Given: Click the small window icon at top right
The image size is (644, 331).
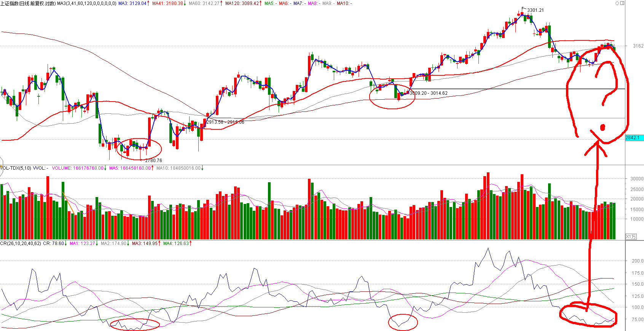Looking at the screenshot, I should point(622,3).
